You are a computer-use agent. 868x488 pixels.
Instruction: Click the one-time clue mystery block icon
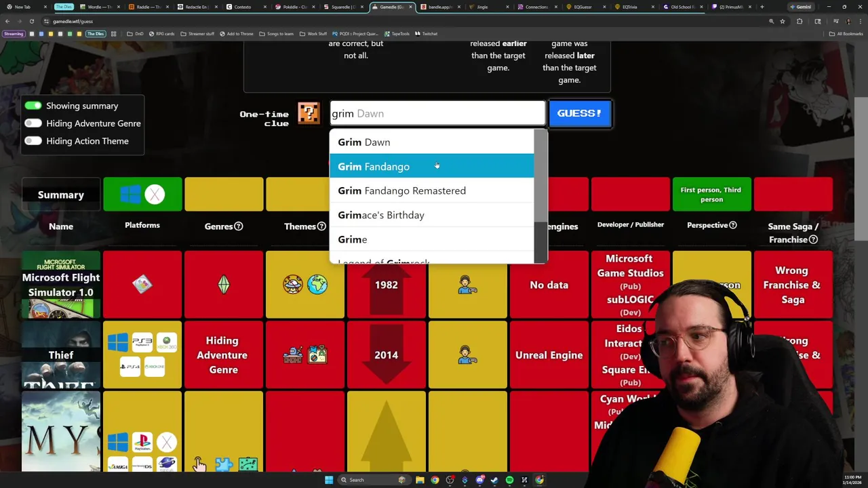tap(309, 113)
